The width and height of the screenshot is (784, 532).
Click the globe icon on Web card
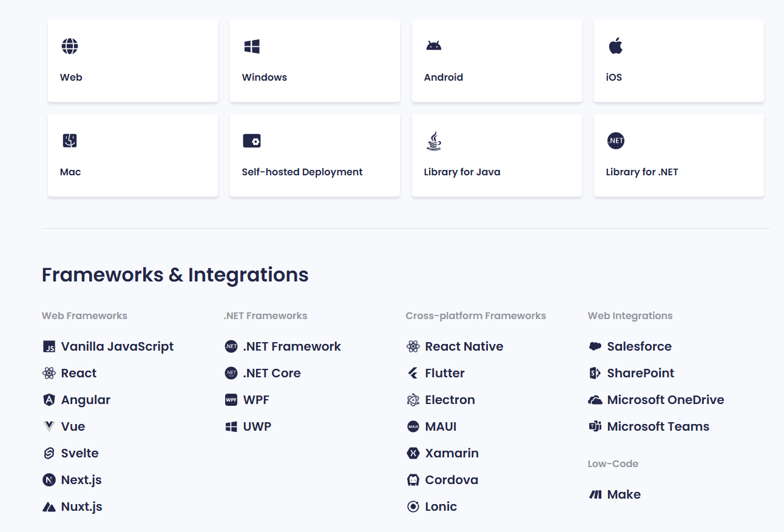(x=70, y=46)
